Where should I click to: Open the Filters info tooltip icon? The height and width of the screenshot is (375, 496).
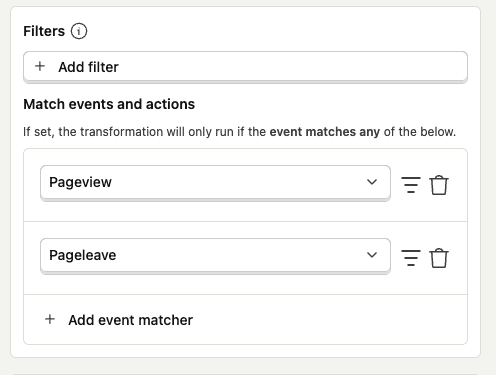pyautogui.click(x=79, y=31)
